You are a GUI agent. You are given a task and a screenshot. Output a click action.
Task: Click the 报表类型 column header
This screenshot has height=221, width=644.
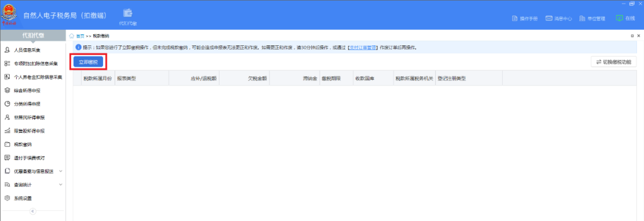(x=141, y=78)
